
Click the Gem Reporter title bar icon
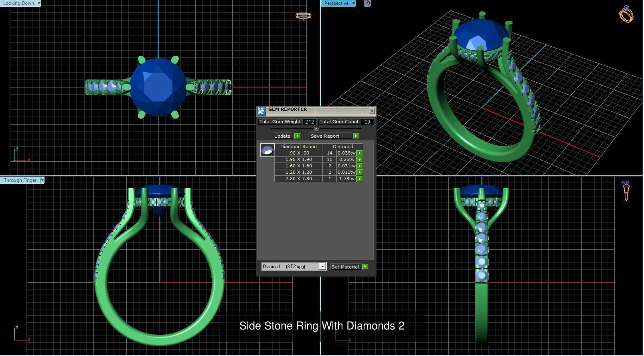pos(261,111)
